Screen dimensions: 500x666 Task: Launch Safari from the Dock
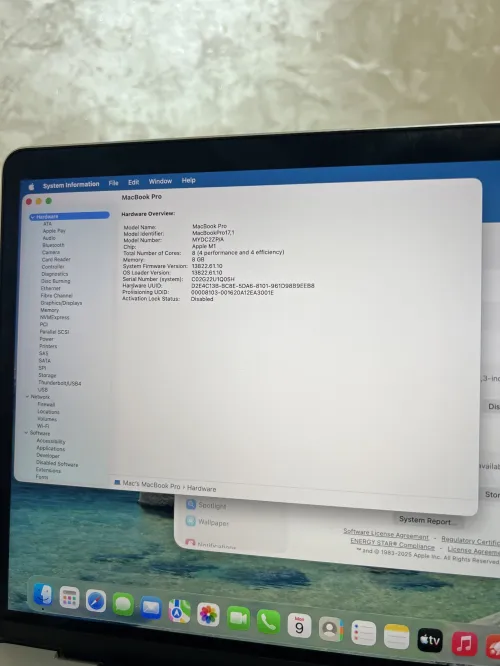click(x=96, y=601)
